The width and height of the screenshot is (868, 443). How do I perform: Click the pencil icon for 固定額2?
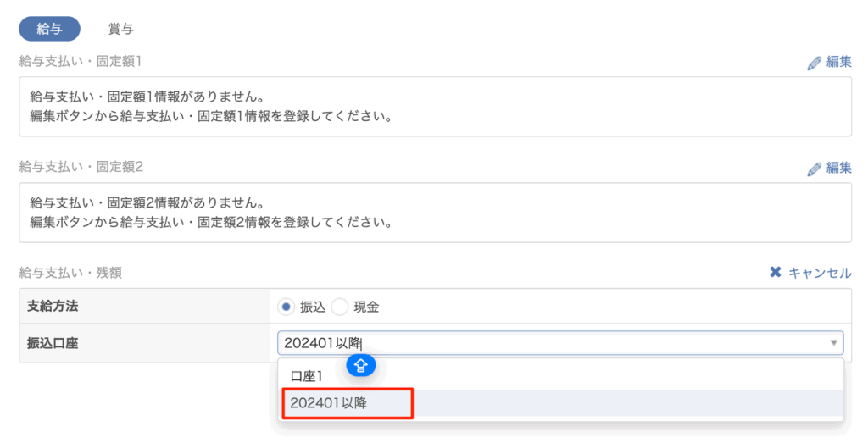(x=815, y=169)
